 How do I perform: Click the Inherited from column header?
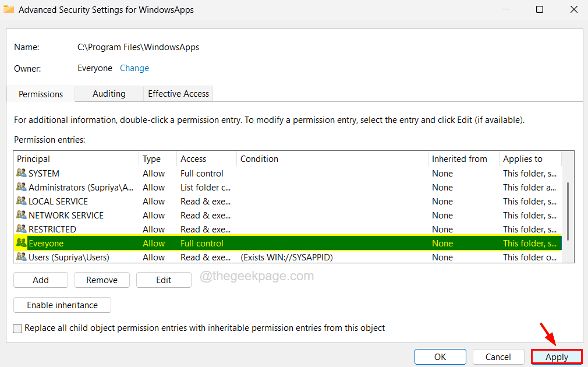[x=463, y=158]
